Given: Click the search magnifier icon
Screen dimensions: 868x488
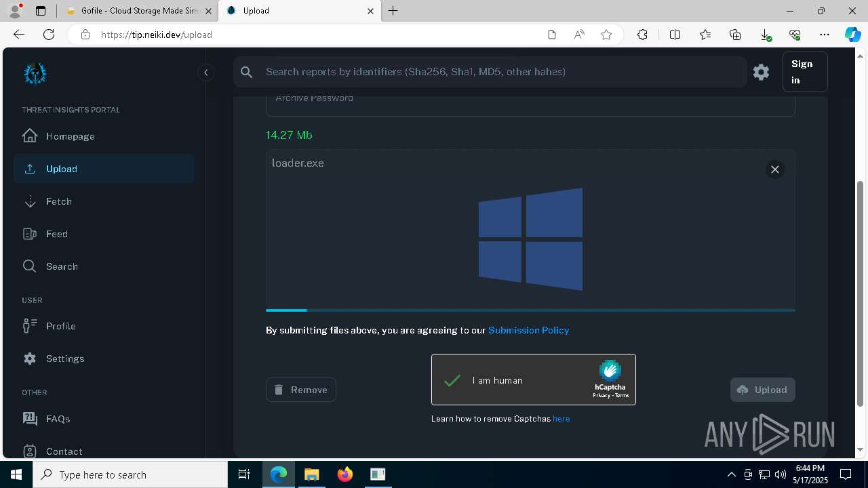Looking at the screenshot, I should point(247,72).
